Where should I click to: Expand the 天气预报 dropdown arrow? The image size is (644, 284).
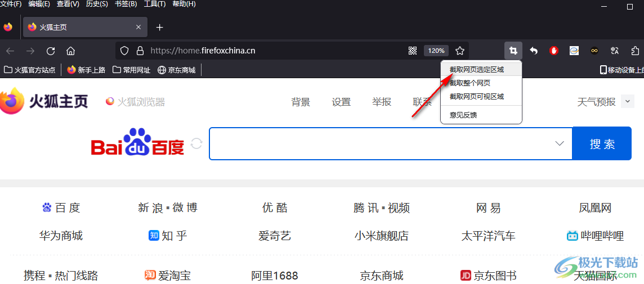click(x=628, y=101)
